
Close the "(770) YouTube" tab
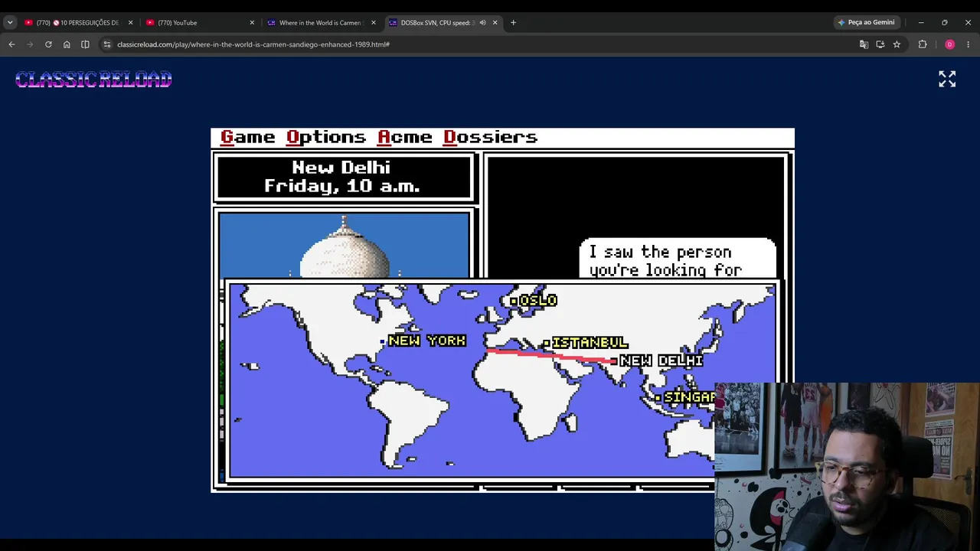coord(252,23)
